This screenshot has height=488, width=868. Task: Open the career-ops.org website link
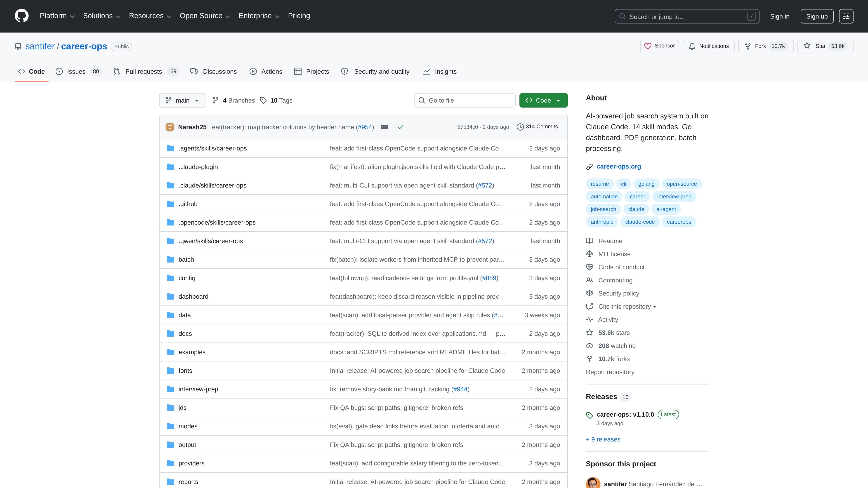point(619,166)
